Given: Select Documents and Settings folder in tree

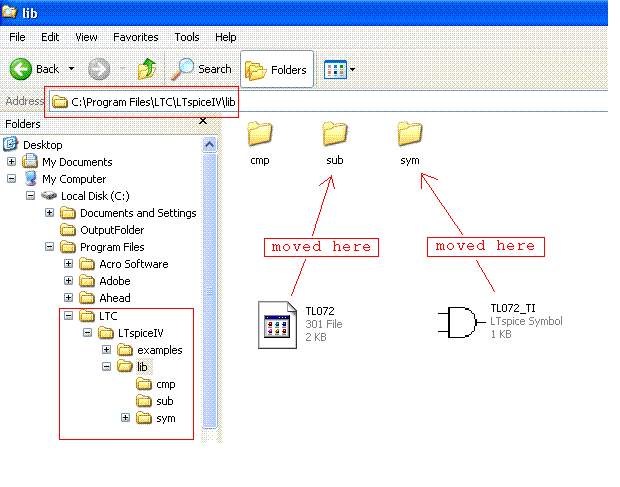Looking at the screenshot, I should coord(138,213).
